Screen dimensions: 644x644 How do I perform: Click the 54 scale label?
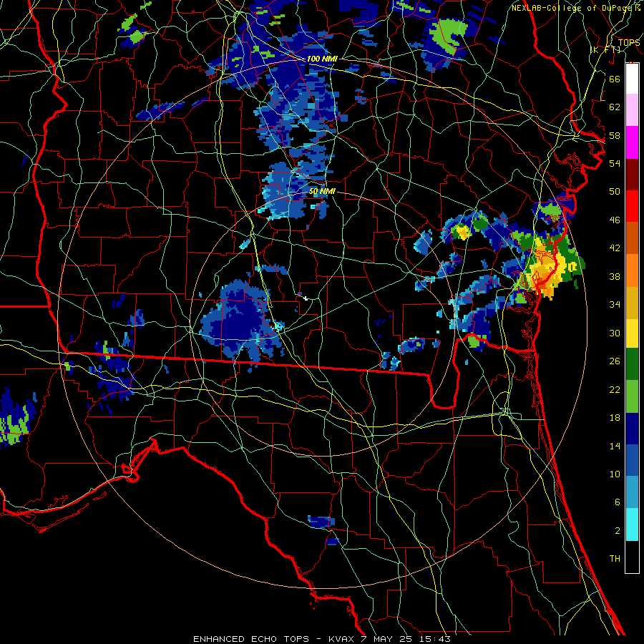(615, 163)
